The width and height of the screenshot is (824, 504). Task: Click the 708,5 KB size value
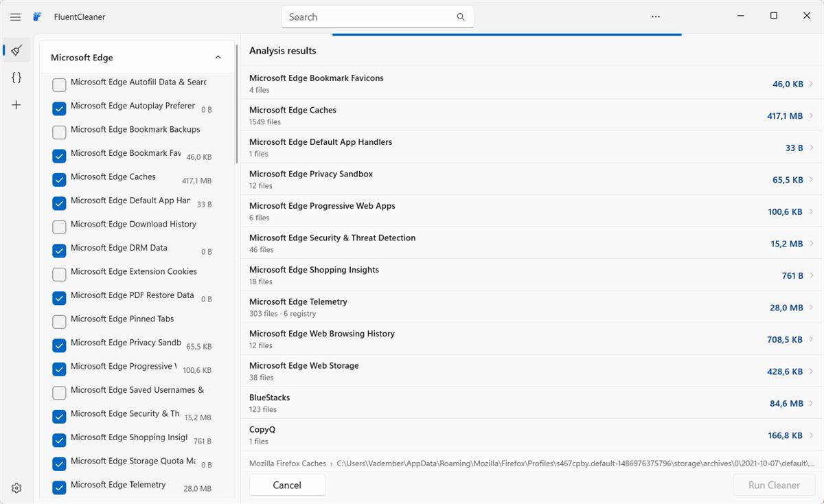[785, 339]
